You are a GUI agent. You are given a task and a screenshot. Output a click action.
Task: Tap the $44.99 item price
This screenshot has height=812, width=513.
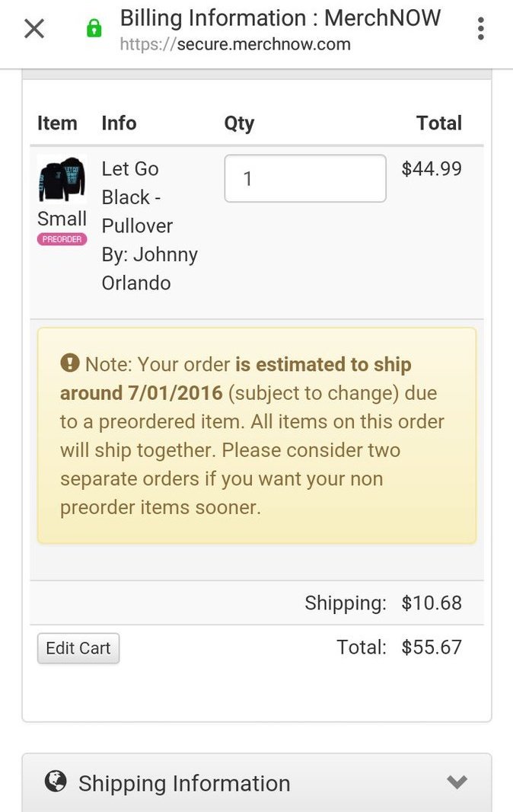click(x=432, y=169)
